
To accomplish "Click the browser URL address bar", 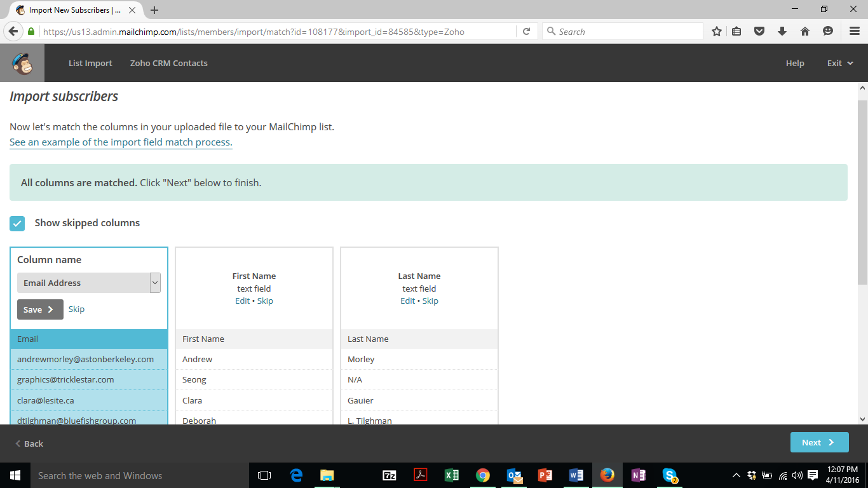I will pyautogui.click(x=278, y=31).
